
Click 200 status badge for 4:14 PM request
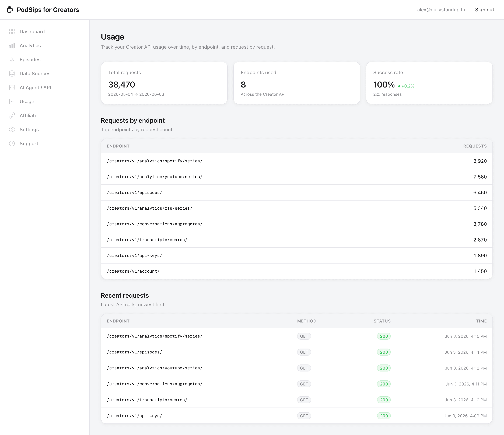pos(384,352)
